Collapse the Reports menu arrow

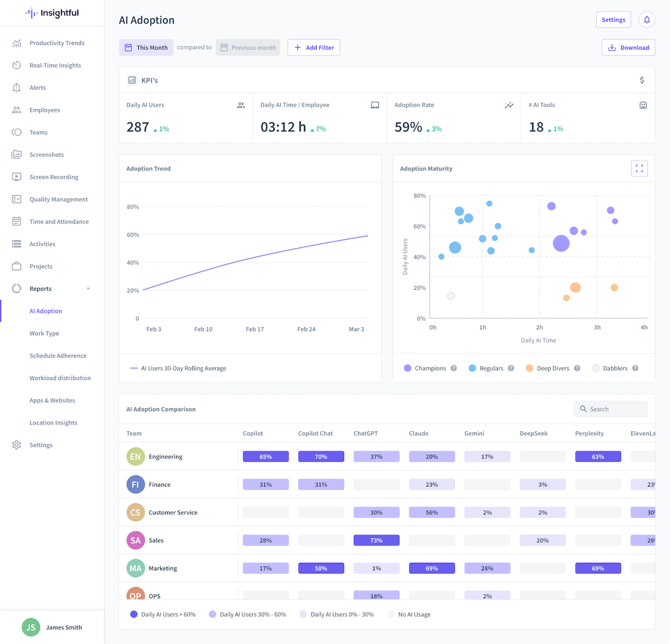88,289
